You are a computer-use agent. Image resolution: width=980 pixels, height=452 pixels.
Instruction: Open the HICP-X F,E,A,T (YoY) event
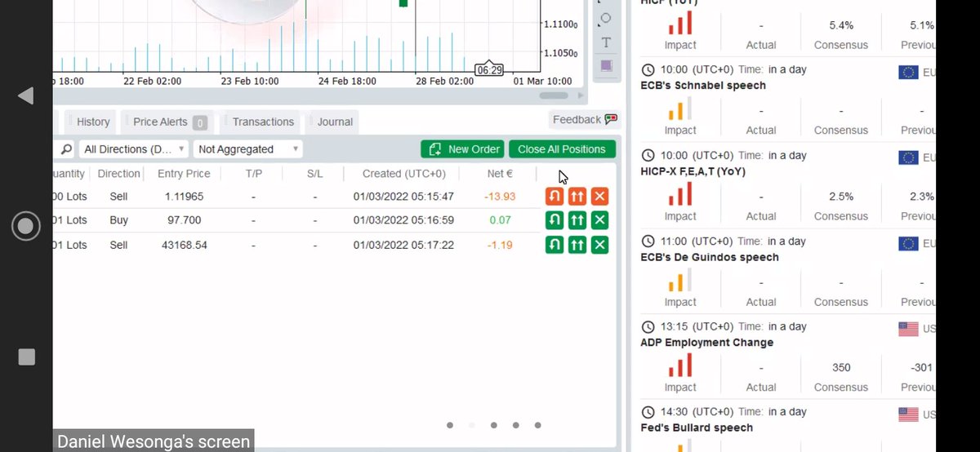click(693, 171)
